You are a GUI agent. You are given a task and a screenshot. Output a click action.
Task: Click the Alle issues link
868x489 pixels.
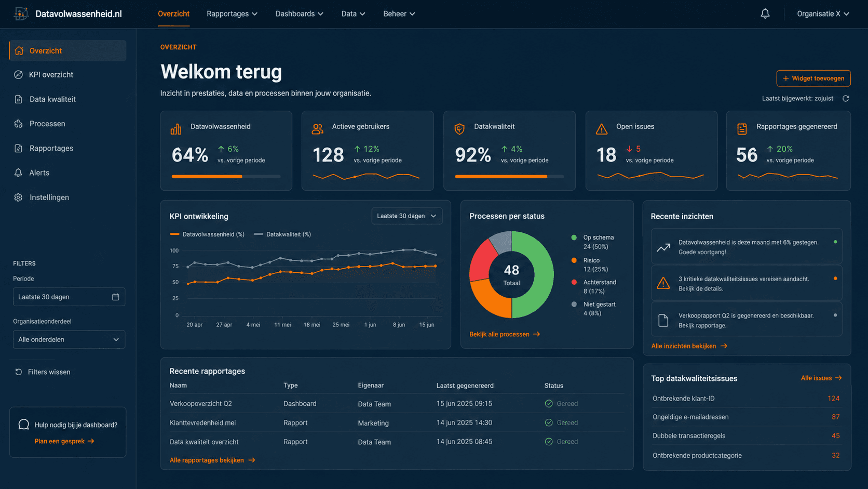821,378
